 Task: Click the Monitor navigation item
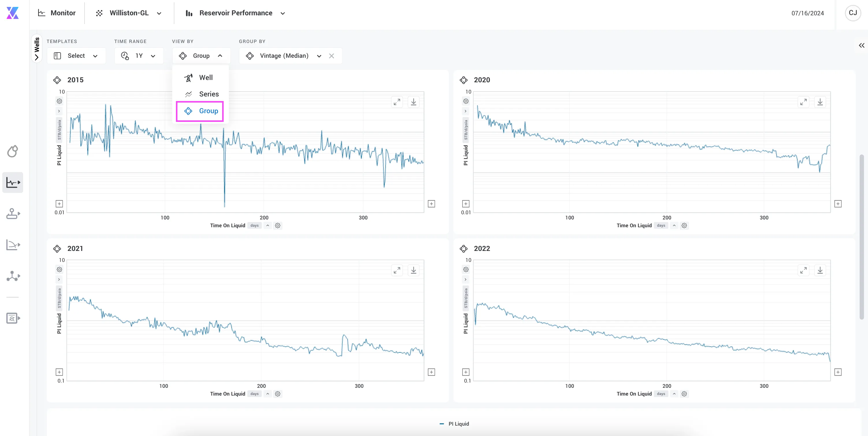[x=57, y=13]
